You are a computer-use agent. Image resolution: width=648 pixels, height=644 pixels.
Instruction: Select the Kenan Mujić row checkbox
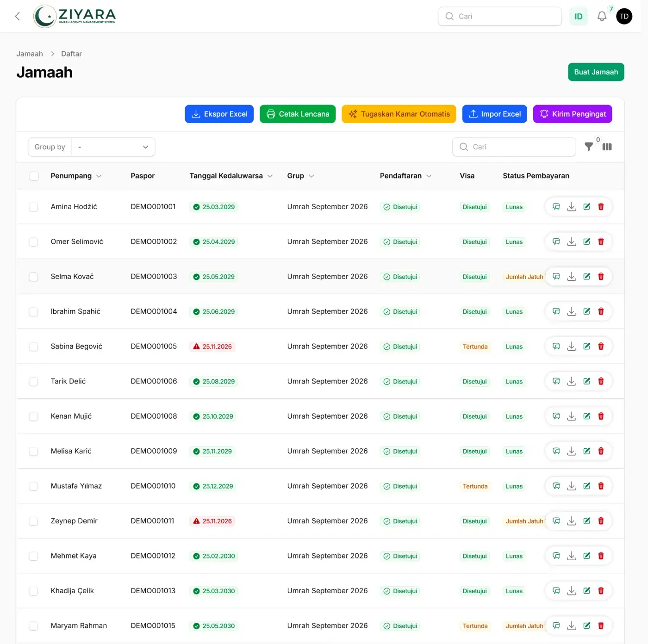[34, 416]
